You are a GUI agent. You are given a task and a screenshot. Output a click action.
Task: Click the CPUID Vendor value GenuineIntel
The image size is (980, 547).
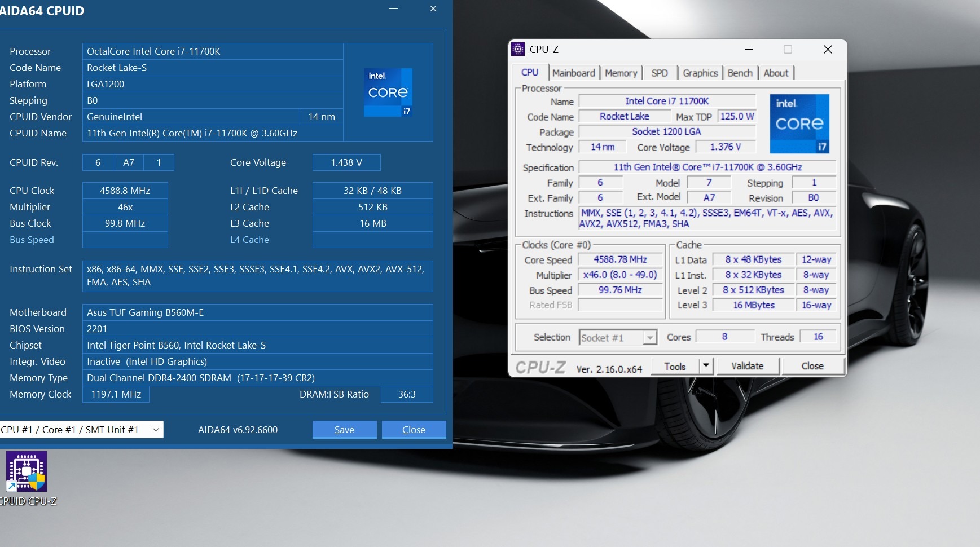pos(191,117)
